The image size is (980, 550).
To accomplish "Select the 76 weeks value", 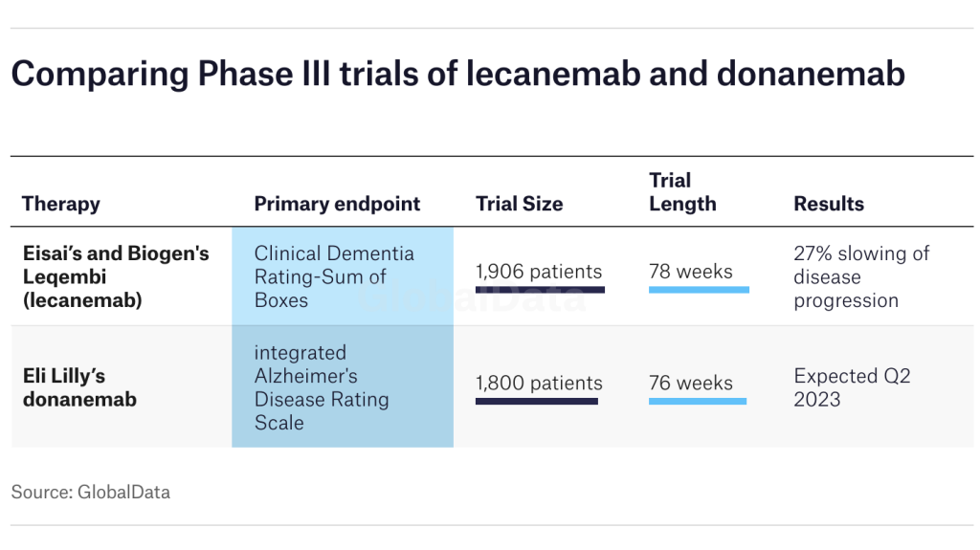I will pyautogui.click(x=690, y=384).
